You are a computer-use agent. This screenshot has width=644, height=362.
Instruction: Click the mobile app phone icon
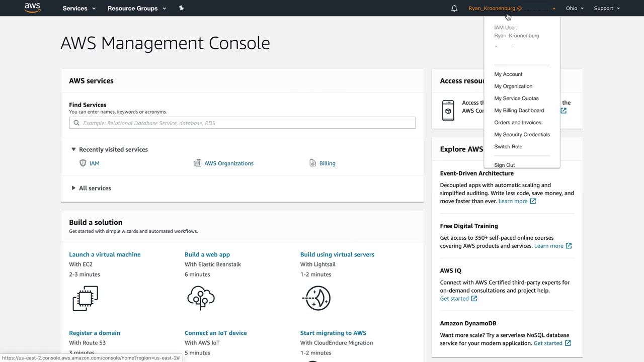pyautogui.click(x=448, y=110)
